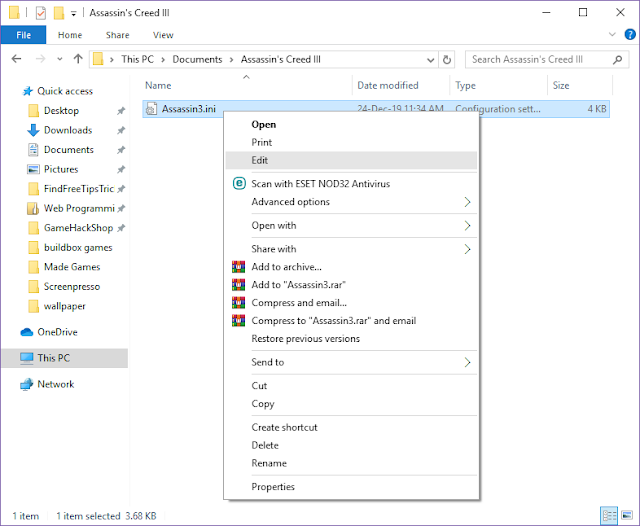Open FindFreeTipsTric folder in sidebar
Image resolution: width=640 pixels, height=526 pixels.
tap(79, 189)
